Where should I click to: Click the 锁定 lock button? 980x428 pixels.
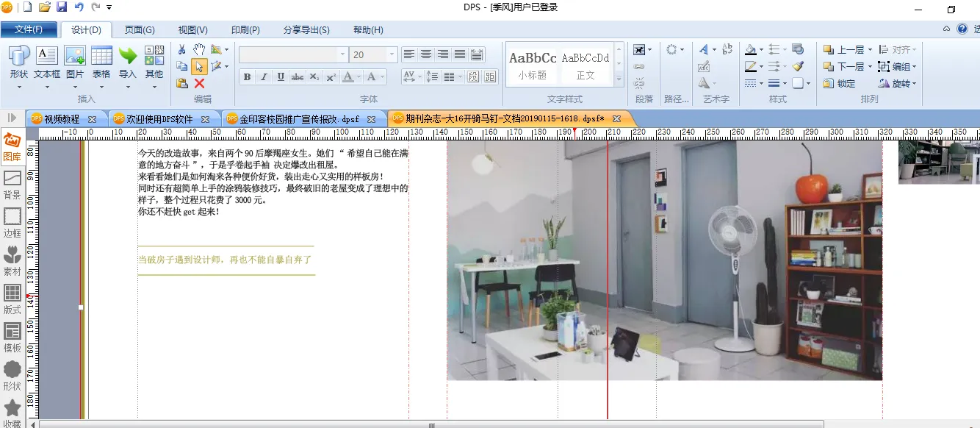(840, 84)
